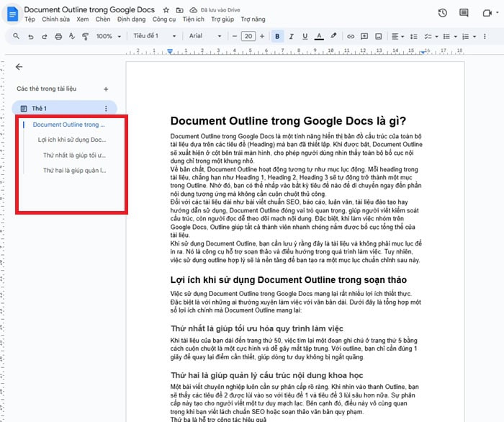
Task: Open highlight color picker
Action: click(x=333, y=36)
